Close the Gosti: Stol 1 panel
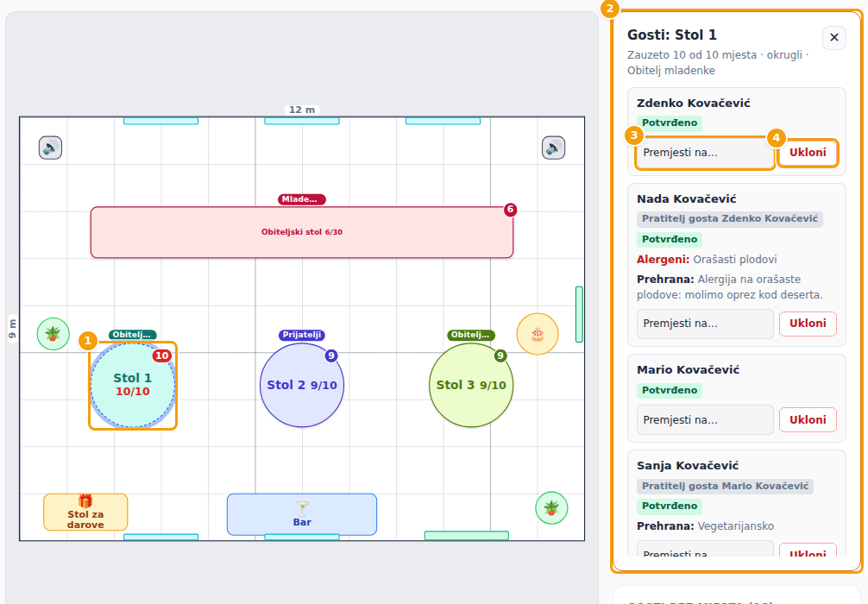Viewport: 868px width, 604px height. (x=834, y=38)
